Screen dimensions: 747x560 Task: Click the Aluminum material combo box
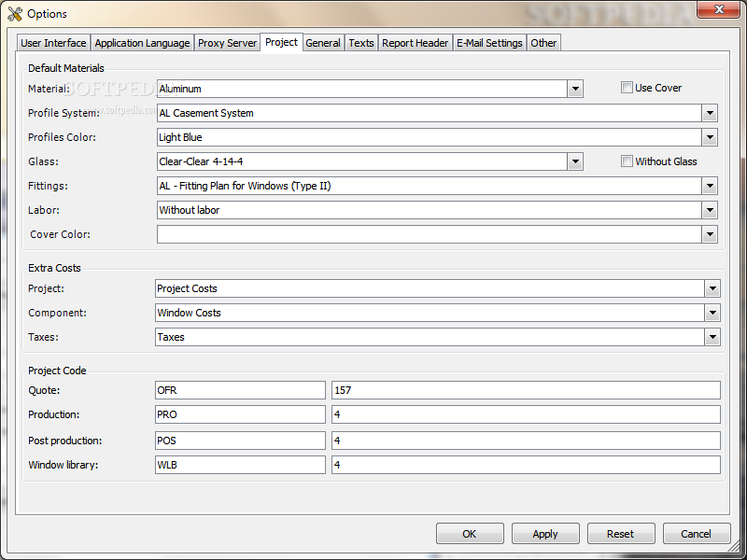pyautogui.click(x=370, y=89)
